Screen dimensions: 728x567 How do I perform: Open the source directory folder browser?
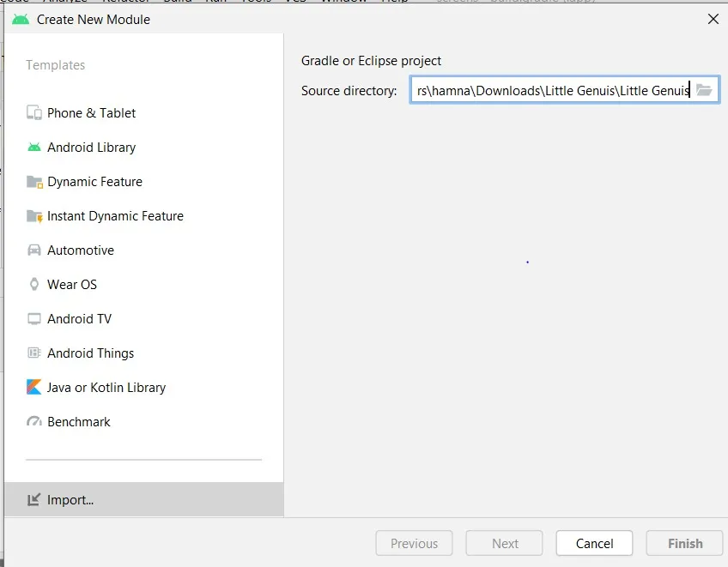click(x=704, y=90)
